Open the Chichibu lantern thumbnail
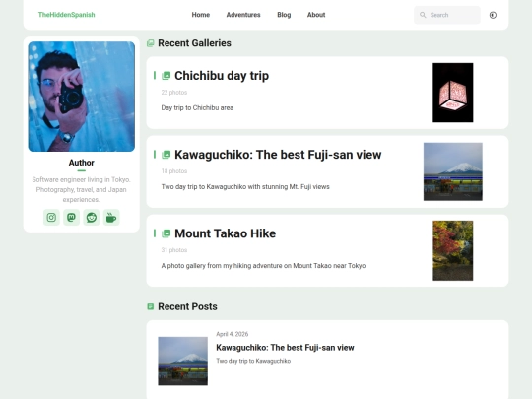 click(452, 93)
